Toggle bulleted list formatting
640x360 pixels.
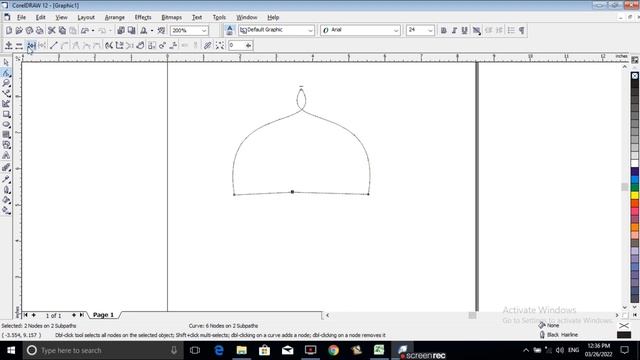click(511, 30)
